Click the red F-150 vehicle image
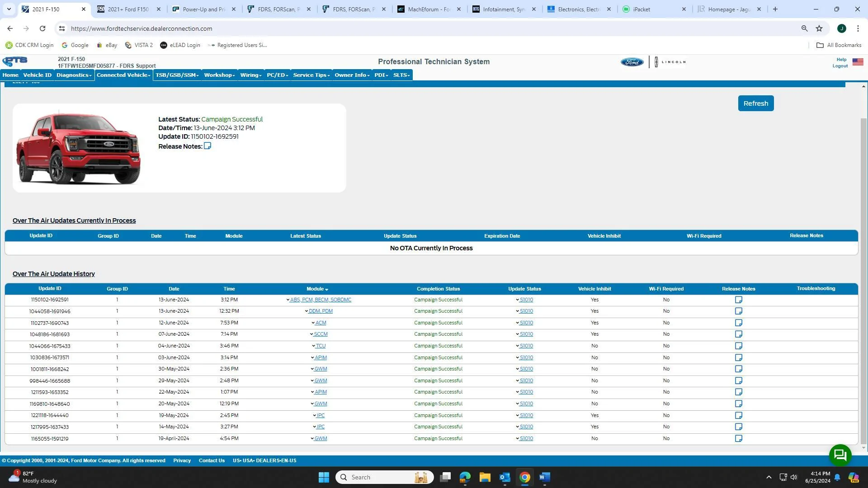This screenshot has width=868, height=488. coord(78,148)
